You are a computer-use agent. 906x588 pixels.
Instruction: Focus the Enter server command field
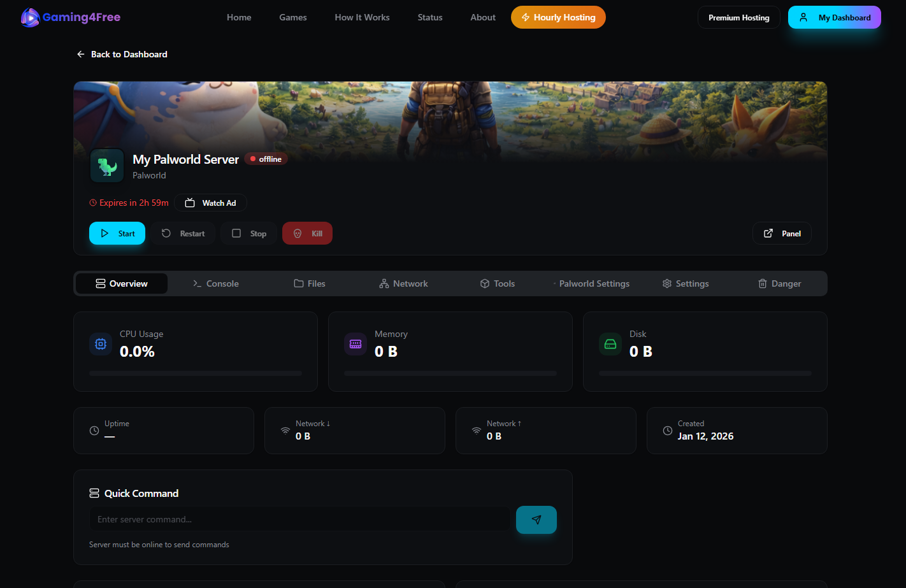299,520
